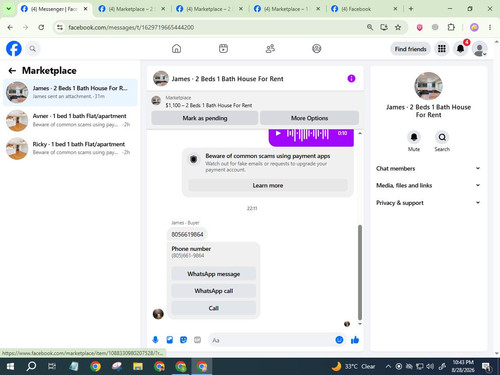The height and width of the screenshot is (375, 500).
Task: Open James 2 Beds 1 Bath conversation
Action: (x=70, y=92)
